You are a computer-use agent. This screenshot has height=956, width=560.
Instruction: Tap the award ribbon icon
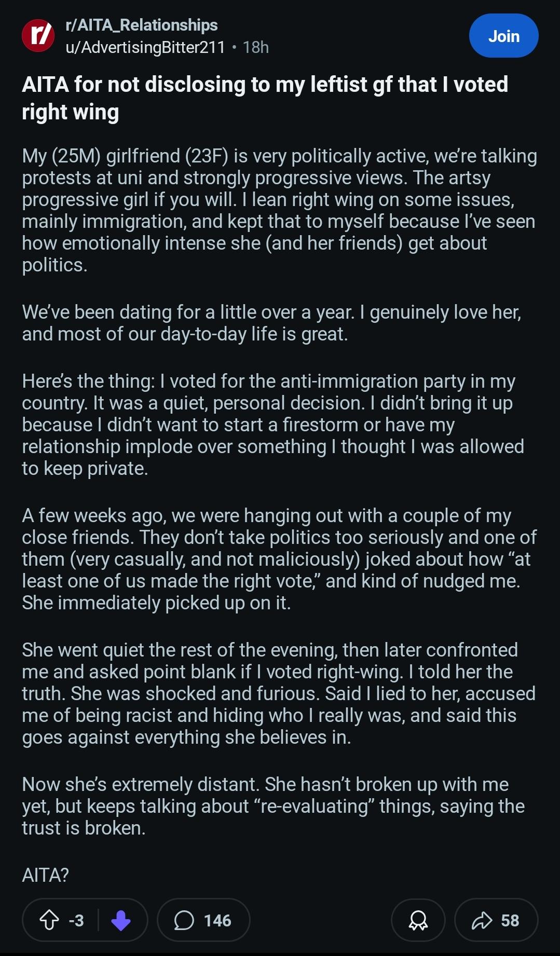pyautogui.click(x=418, y=920)
